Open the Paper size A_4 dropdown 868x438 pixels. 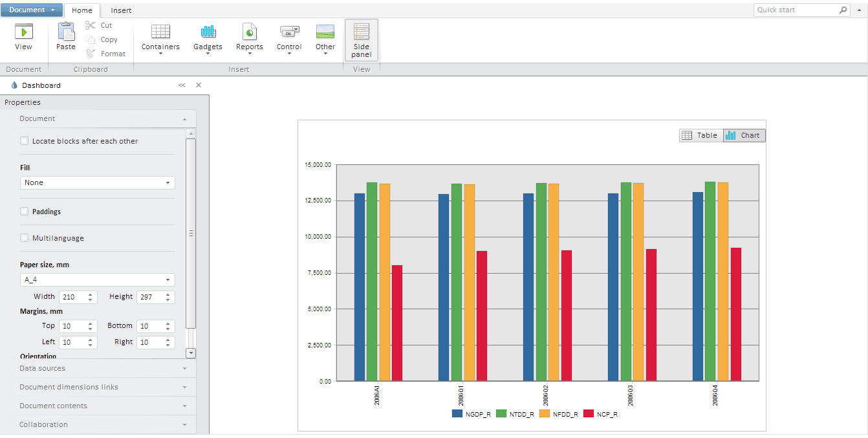pos(98,280)
